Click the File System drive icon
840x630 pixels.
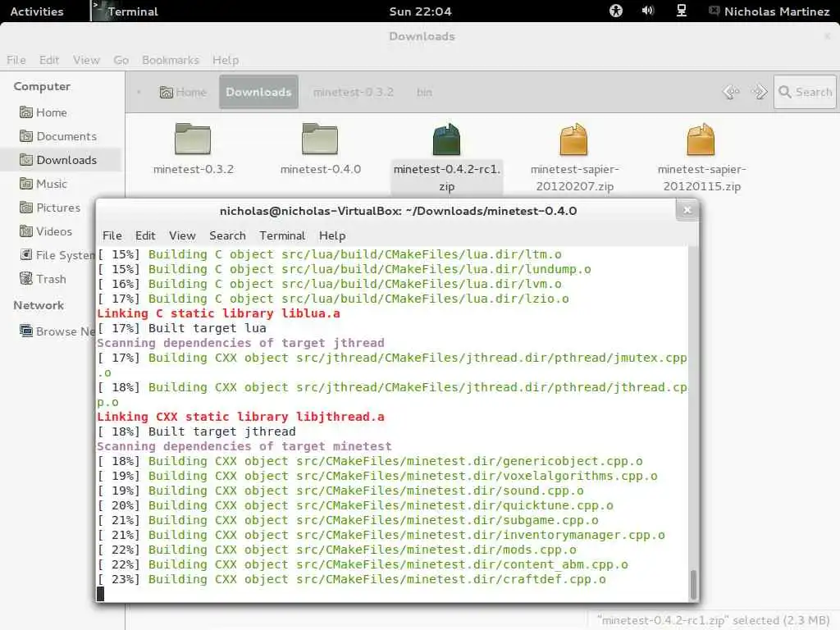click(x=25, y=254)
